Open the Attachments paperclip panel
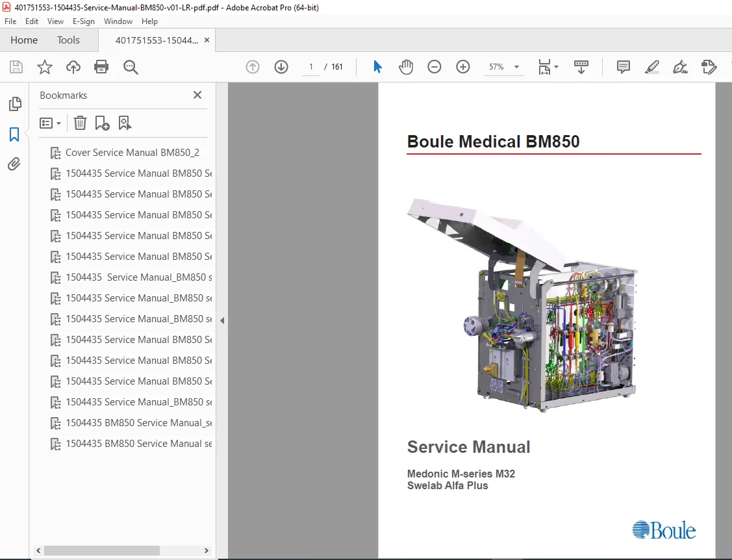732x560 pixels. point(14,164)
